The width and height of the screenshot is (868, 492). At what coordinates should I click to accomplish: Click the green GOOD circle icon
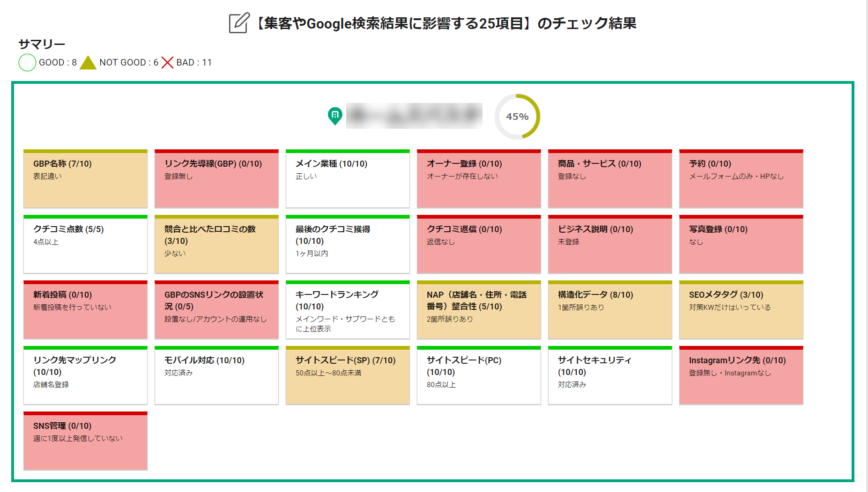(27, 62)
